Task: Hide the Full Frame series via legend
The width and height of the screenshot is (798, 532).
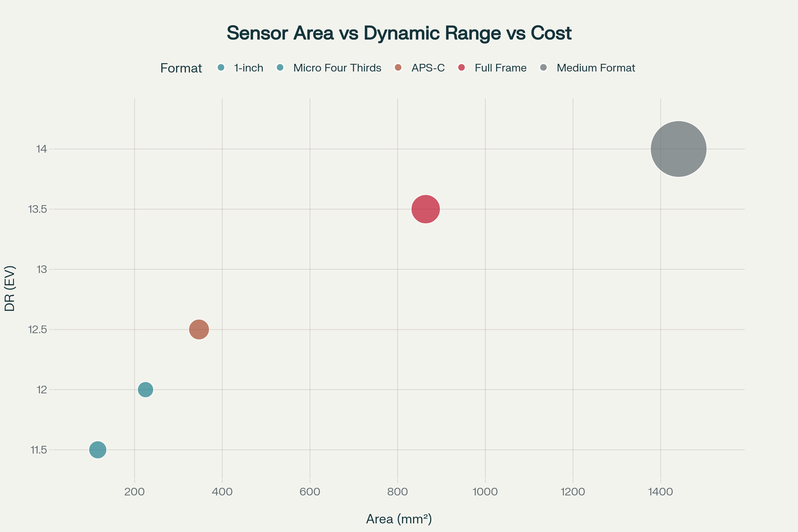Action: pyautogui.click(x=462, y=68)
